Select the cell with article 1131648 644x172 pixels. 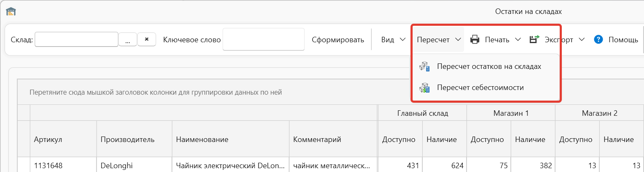coord(63,165)
